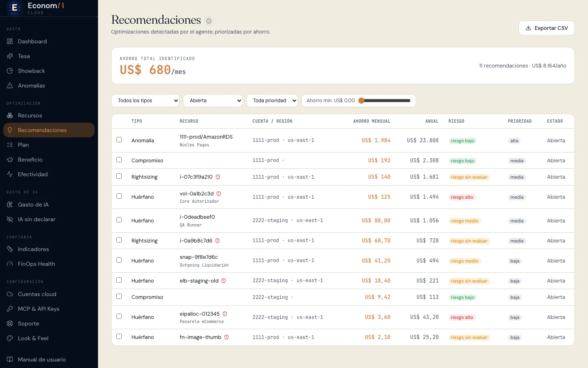Click the "US$ 1.984" monthly savings value

tap(376, 141)
